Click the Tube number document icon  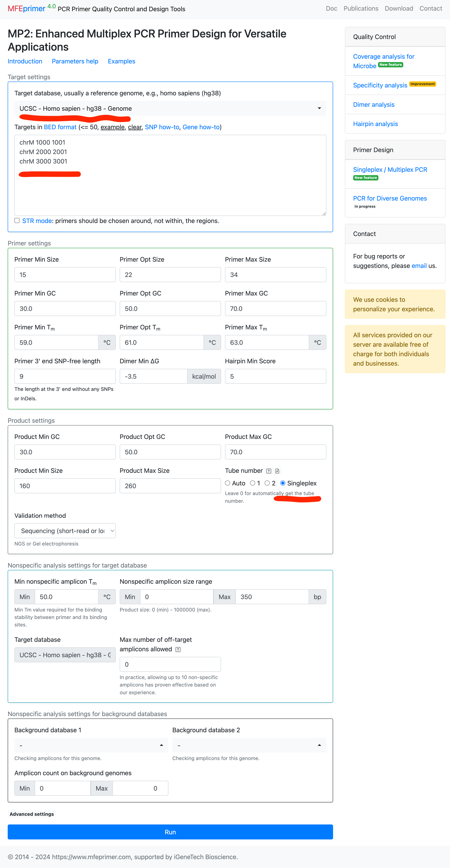coord(277,471)
